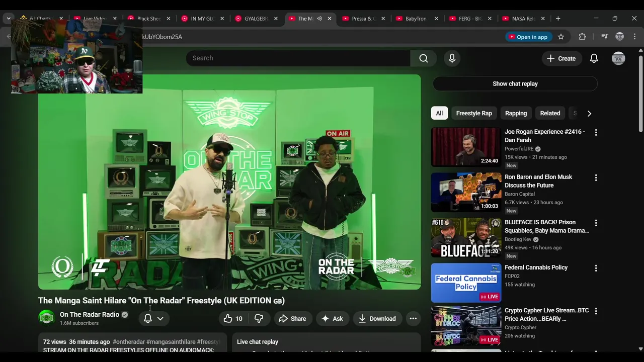Select the Rapping filter chip
Viewport: 644px width, 362px height.
tap(516, 113)
